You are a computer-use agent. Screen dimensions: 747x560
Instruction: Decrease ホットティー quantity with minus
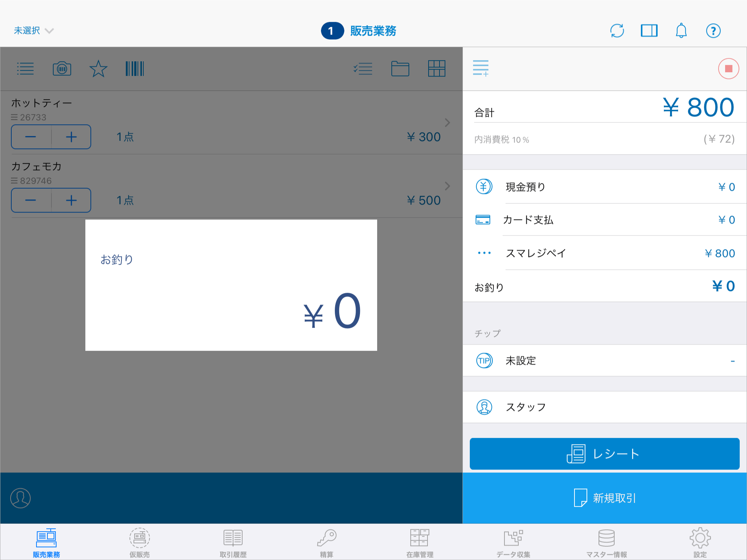pos(31,137)
